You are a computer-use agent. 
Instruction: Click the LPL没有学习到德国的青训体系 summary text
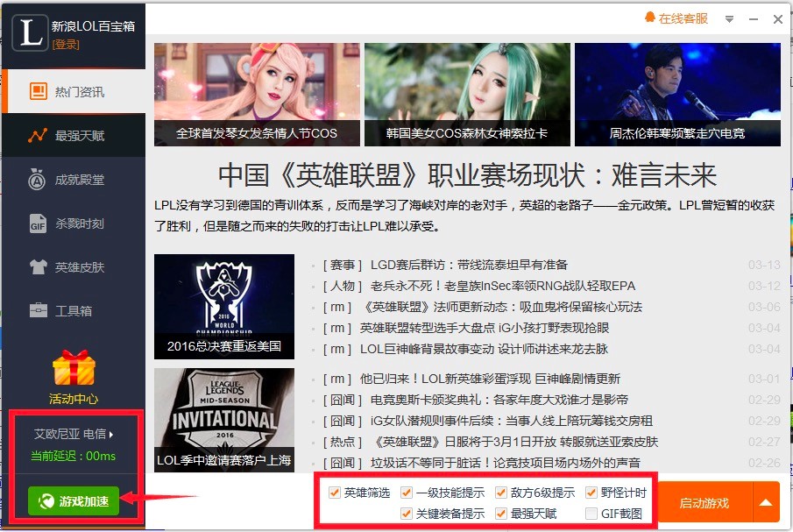464,216
